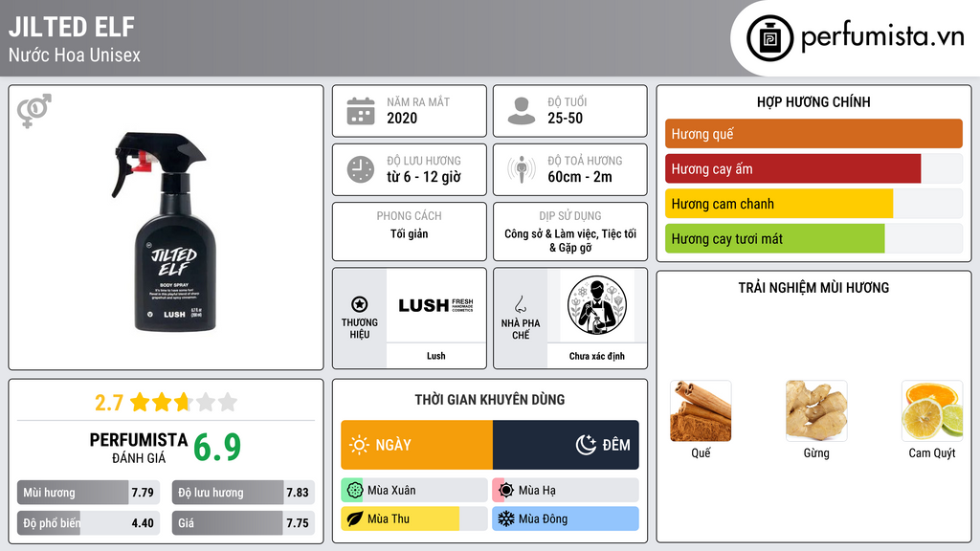Click the Độ phổ biến score bar
The height and width of the screenshot is (551, 980).
(x=89, y=523)
